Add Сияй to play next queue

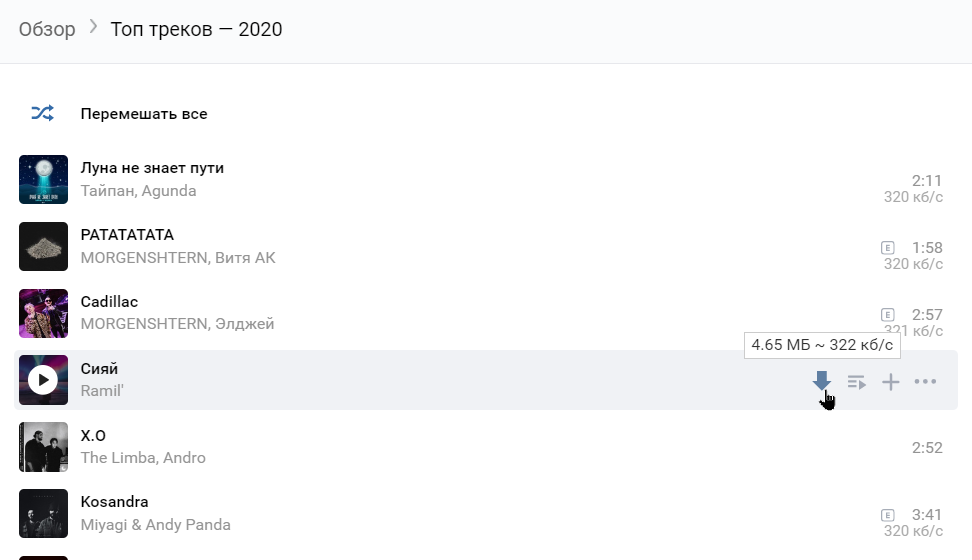(x=856, y=381)
